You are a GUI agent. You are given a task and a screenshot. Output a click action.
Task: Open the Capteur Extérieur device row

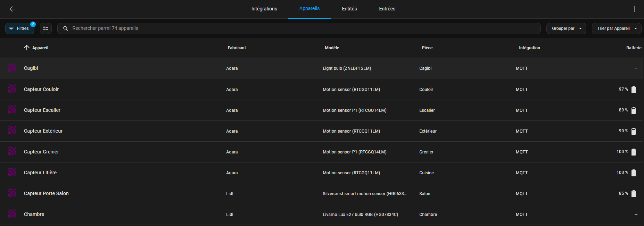coord(43,131)
